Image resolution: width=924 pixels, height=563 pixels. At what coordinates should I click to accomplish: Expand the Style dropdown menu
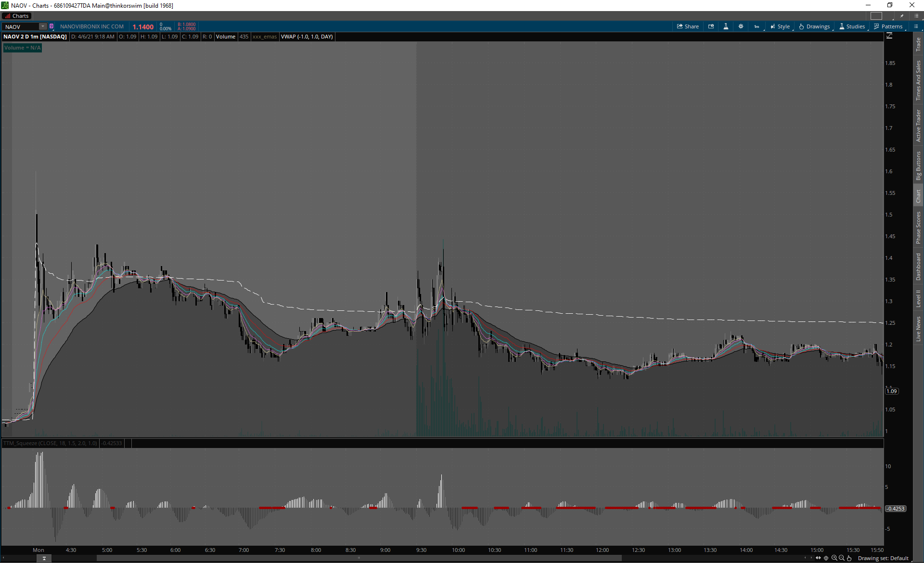pyautogui.click(x=780, y=26)
